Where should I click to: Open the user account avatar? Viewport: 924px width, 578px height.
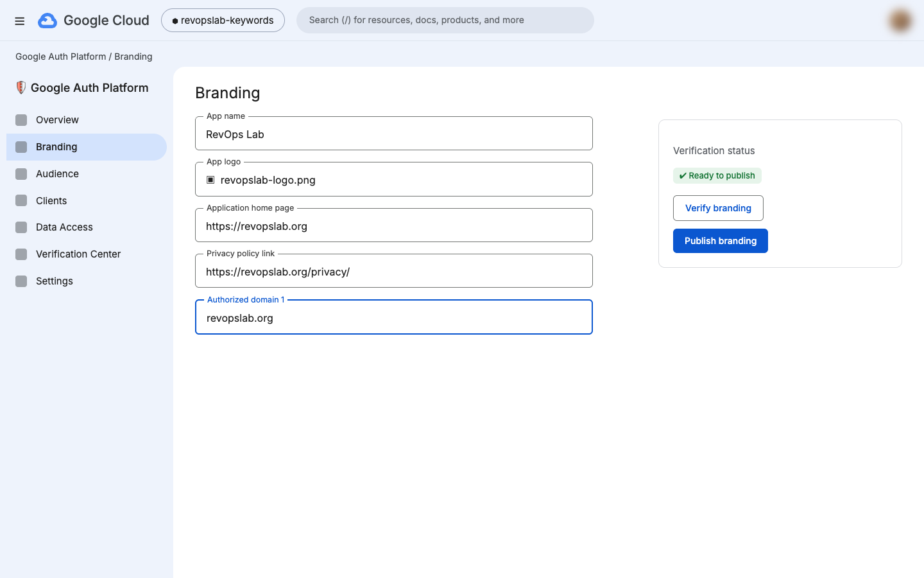click(x=900, y=21)
